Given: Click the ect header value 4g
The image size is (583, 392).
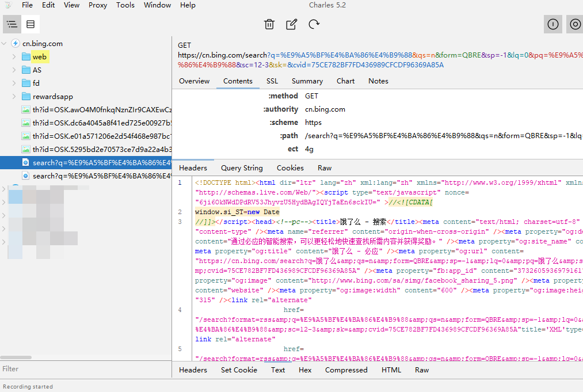Looking at the screenshot, I should tap(310, 149).
